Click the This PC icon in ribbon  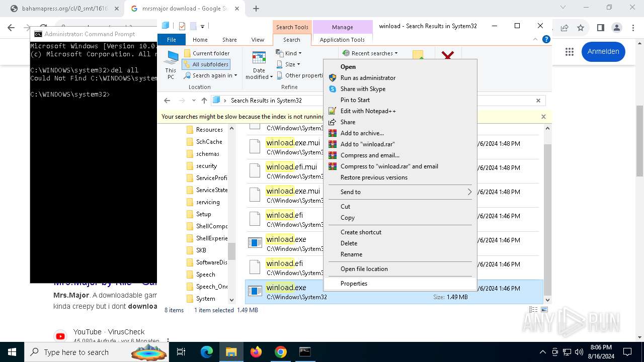[171, 65]
